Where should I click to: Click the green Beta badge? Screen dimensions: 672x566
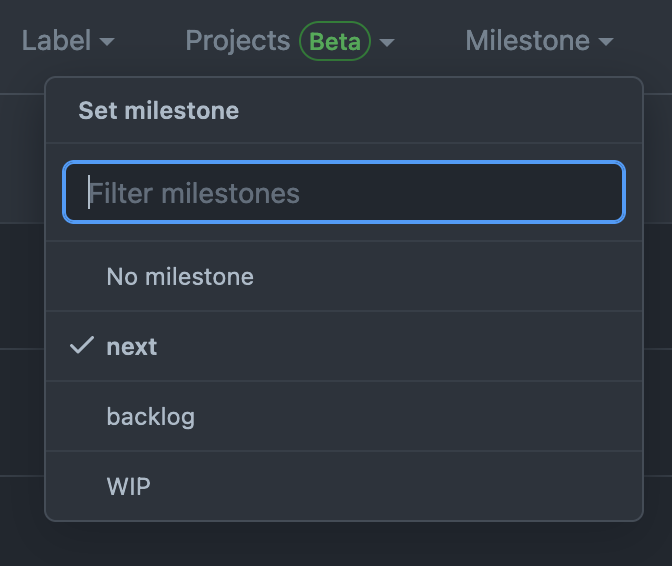tap(335, 42)
